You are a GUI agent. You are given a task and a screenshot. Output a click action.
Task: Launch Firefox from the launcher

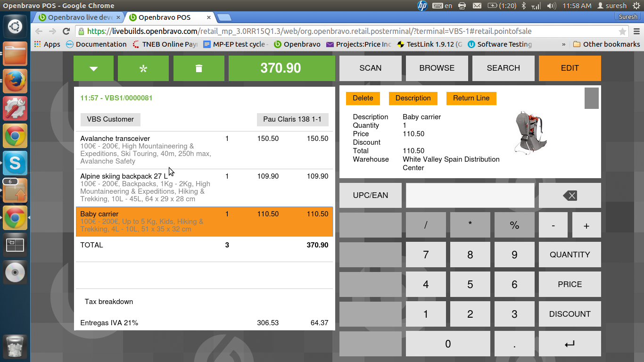pyautogui.click(x=15, y=81)
